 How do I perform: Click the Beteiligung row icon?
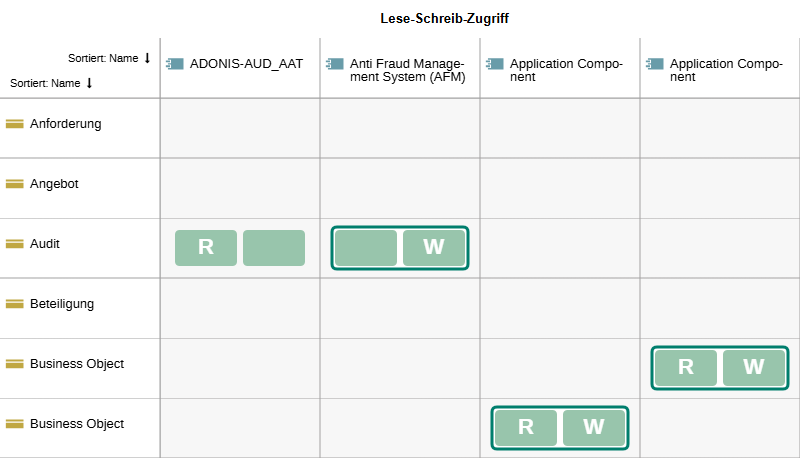(x=15, y=304)
